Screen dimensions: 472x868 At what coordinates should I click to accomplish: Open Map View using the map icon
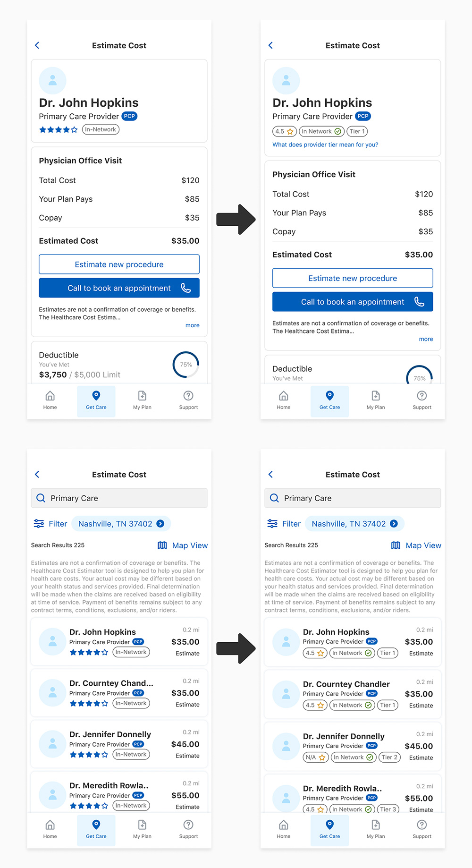162,545
